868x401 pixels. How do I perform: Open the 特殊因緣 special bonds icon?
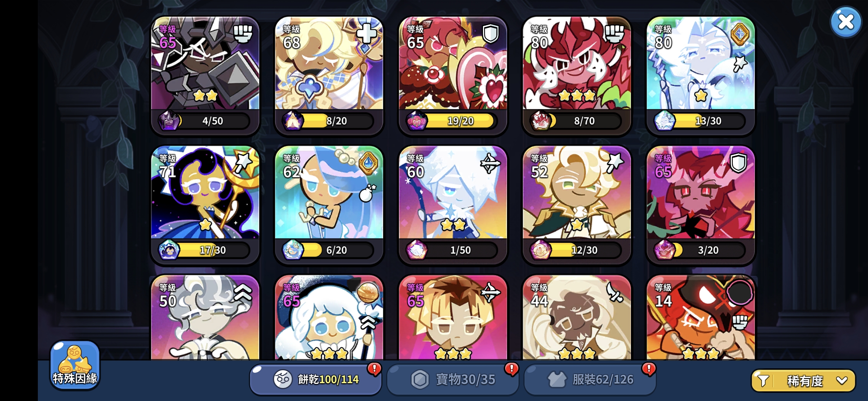click(x=75, y=365)
